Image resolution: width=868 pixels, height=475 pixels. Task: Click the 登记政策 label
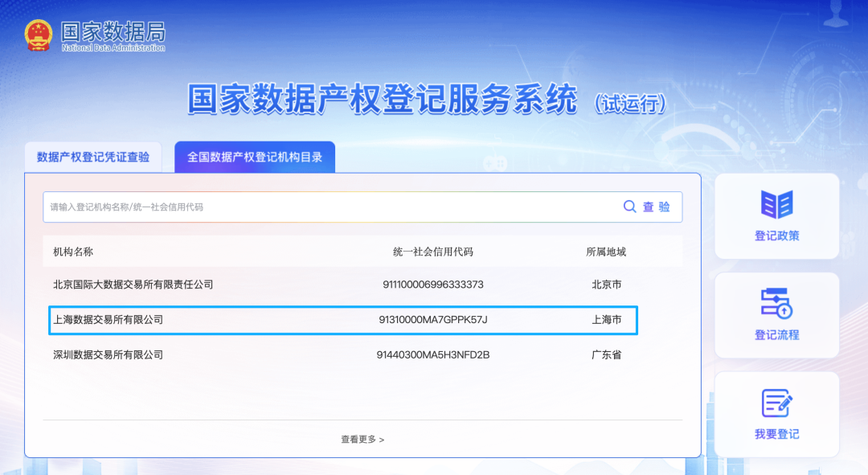(776, 235)
